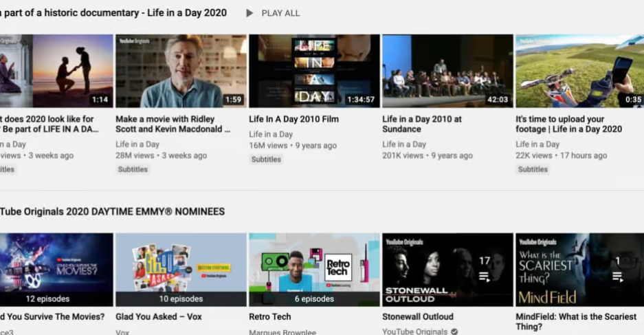Click the PLAY ALL label
This screenshot has height=335, width=644.
click(x=280, y=13)
